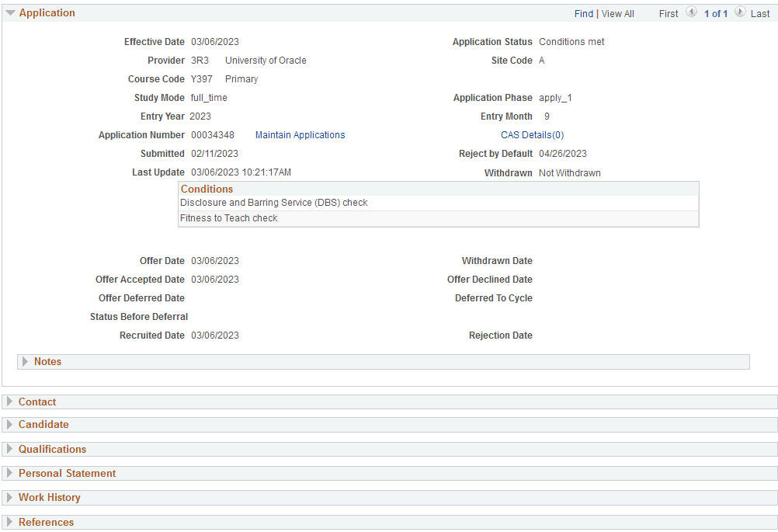Show previous row arrow icon
The width and height of the screenshot is (778, 532).
coord(691,12)
